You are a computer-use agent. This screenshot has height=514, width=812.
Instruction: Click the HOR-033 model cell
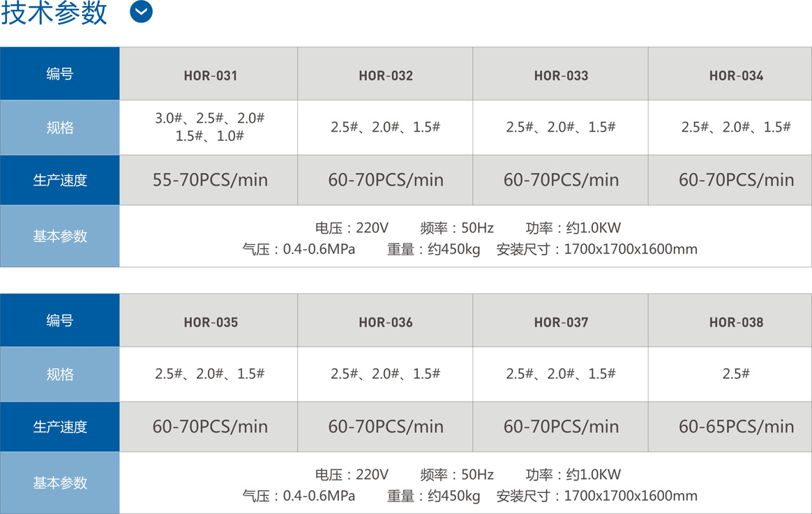560,73
